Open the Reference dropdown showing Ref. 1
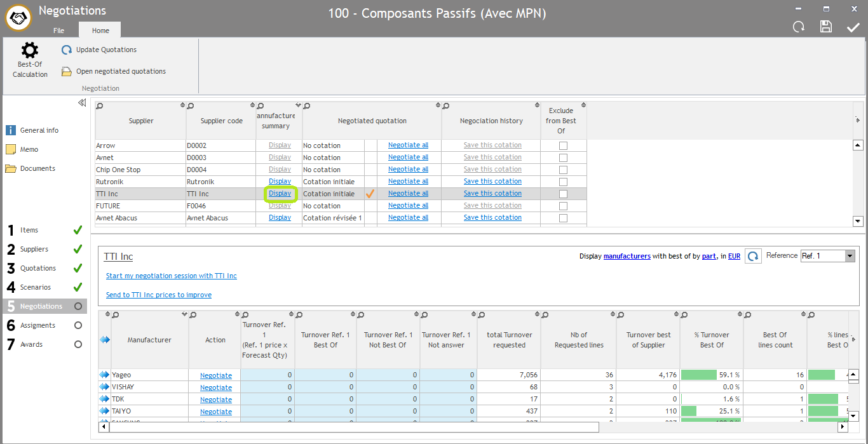868x444 pixels. (x=850, y=256)
